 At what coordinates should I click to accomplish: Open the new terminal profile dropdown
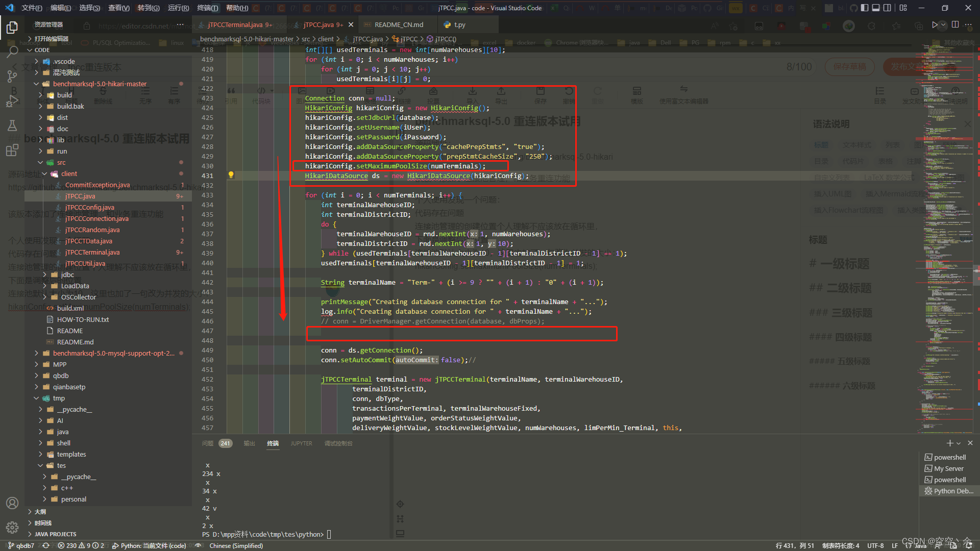click(959, 443)
